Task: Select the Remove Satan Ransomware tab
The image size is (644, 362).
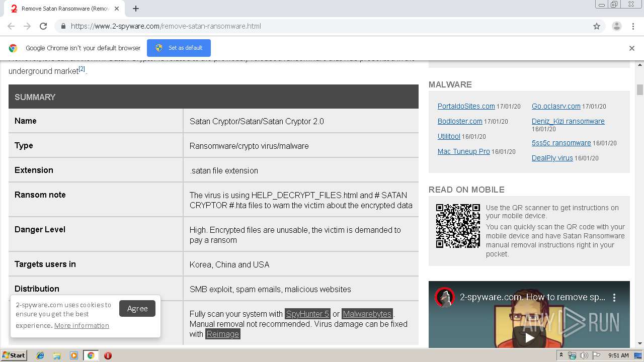Action: point(65,9)
